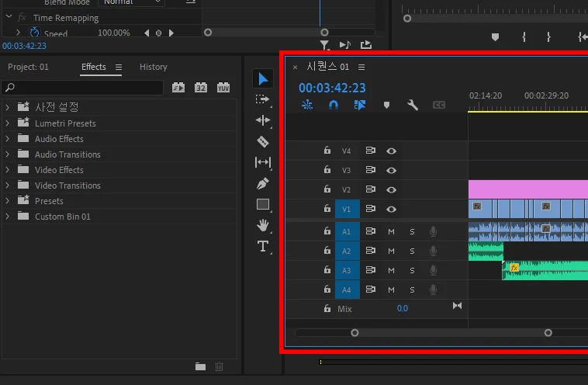This screenshot has width=588, height=385.
Task: Toggle sync lock for V1 track
Action: click(371, 208)
